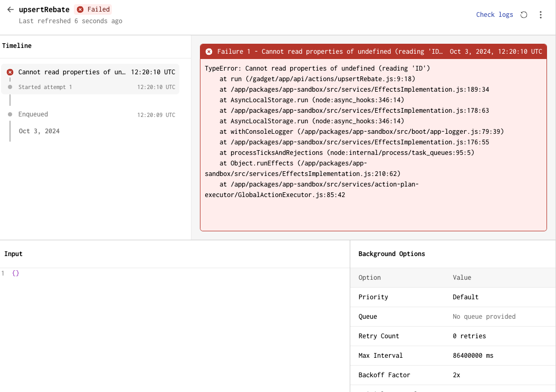The image size is (556, 392).
Task: Click the Started attempt 1 timeline dot
Action: point(10,87)
